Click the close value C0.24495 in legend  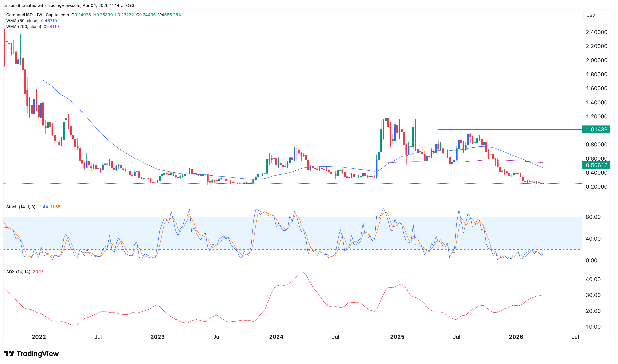coord(146,15)
